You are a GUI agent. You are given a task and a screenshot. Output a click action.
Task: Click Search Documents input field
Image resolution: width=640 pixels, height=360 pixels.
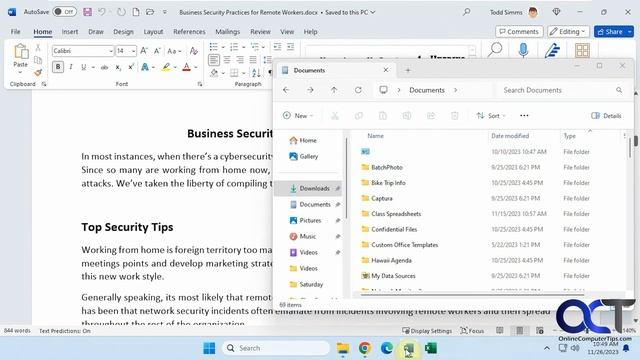click(563, 90)
